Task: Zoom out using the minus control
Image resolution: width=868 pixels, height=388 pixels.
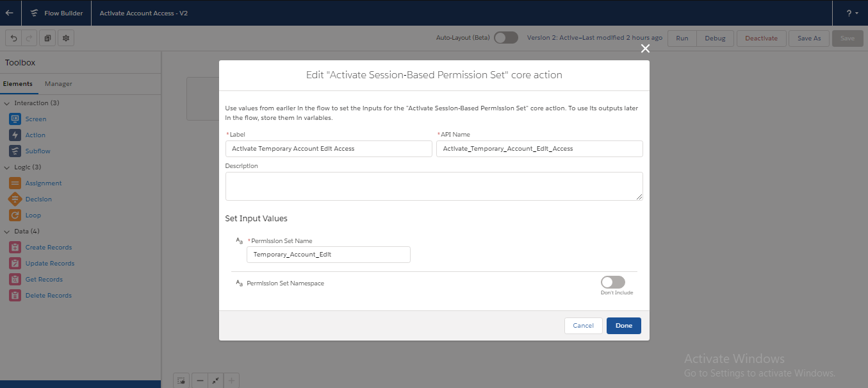Action: pos(199,380)
